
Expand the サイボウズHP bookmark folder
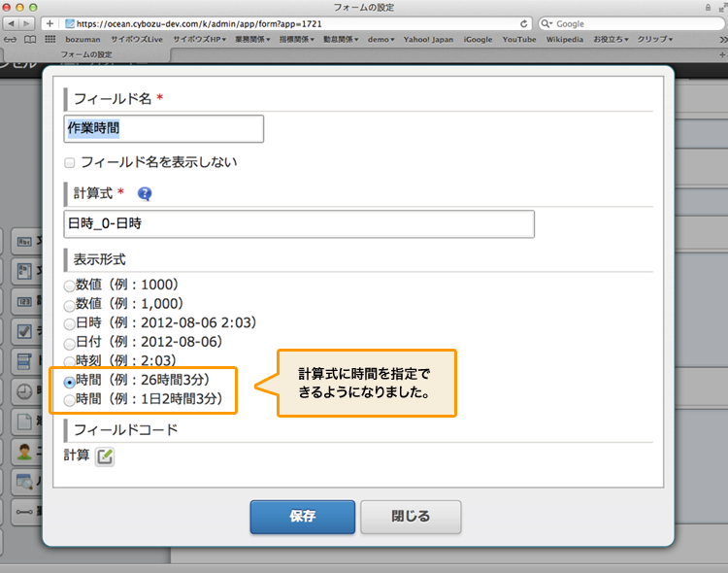199,39
